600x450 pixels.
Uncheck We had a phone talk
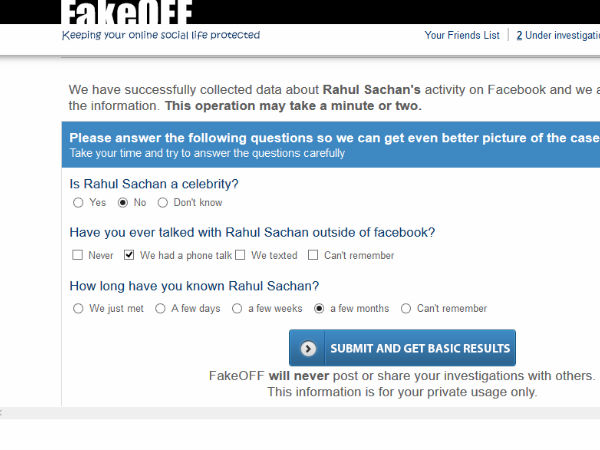point(129,255)
